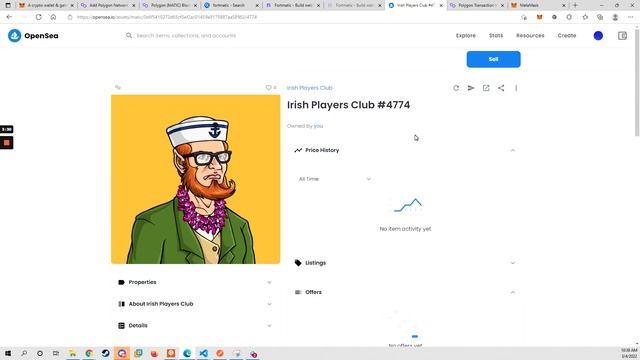This screenshot has width=640, height=360.
Task: Click the browser home icon
Action: [53, 17]
